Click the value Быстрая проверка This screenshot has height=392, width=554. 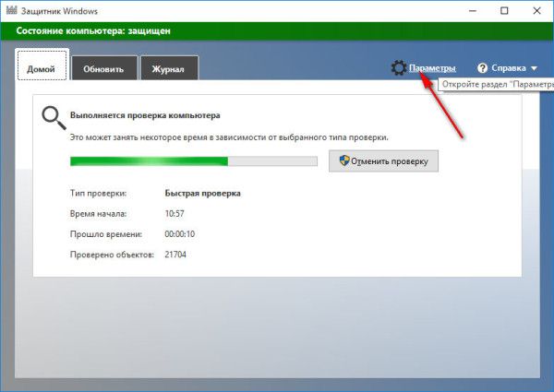click(x=202, y=194)
